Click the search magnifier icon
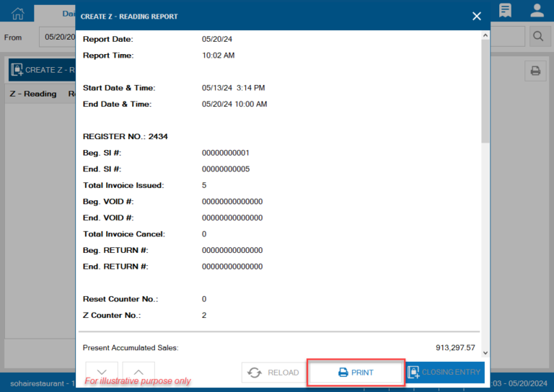This screenshot has height=392, width=554. coord(537,36)
